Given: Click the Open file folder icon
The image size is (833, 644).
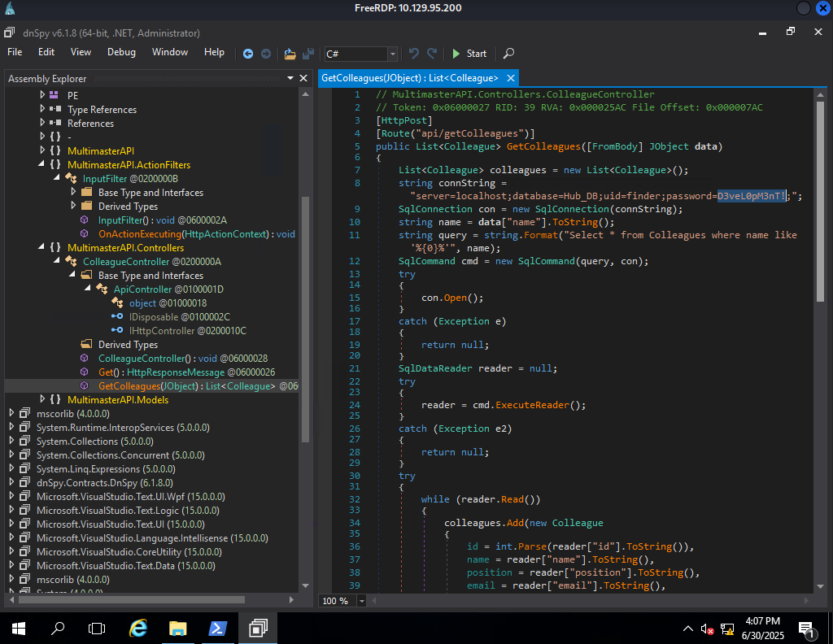Looking at the screenshot, I should (290, 54).
